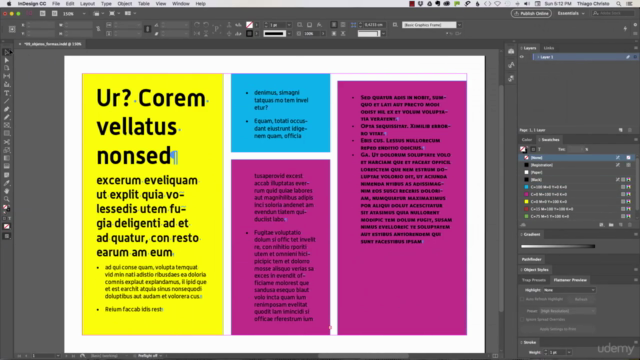640x360 pixels.
Task: Select the Pen tool
Action: coord(7,109)
